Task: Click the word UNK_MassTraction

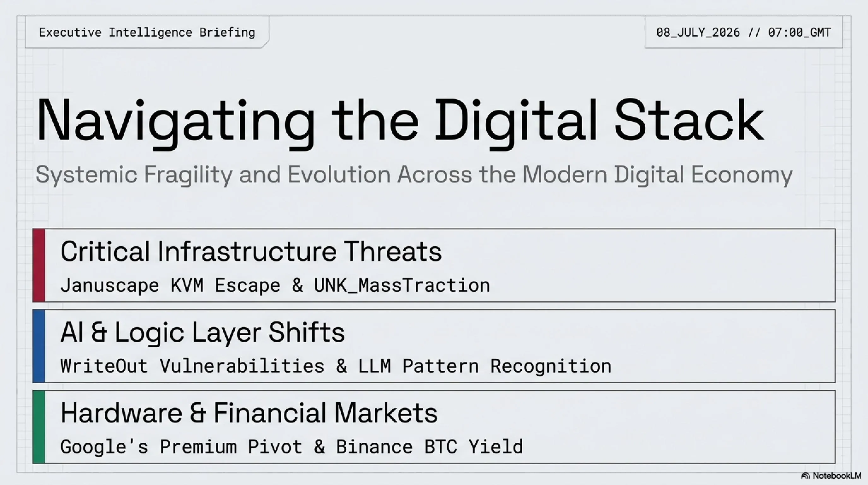Action: (x=402, y=285)
